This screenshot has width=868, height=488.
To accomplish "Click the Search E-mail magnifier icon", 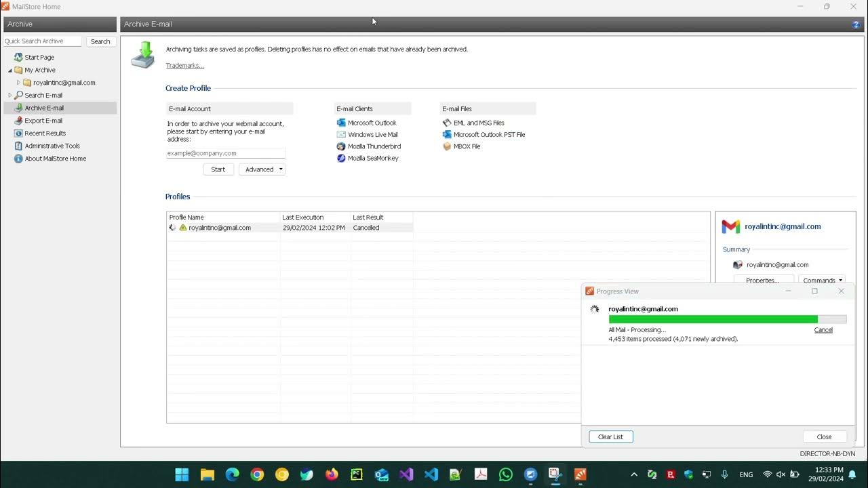I will [x=18, y=96].
